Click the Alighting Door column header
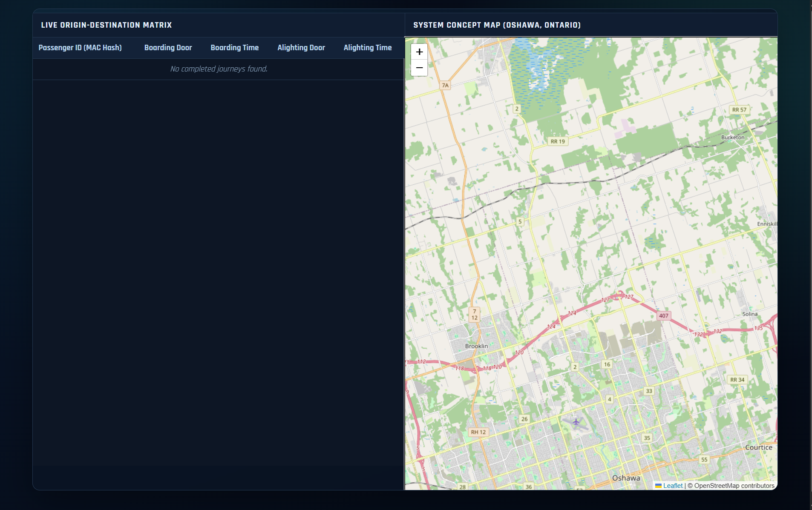Screen dimensions: 812x510 click(301, 48)
